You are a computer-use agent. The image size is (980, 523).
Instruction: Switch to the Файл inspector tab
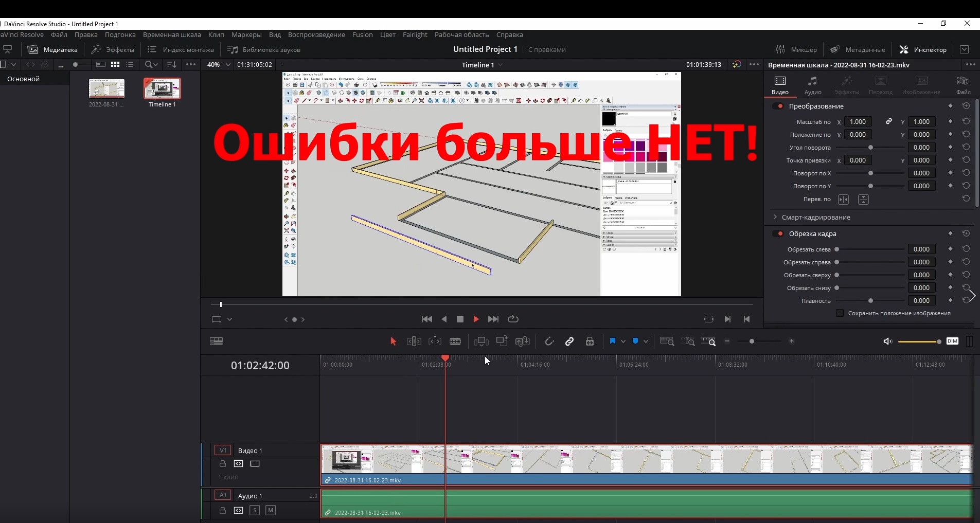(964, 85)
